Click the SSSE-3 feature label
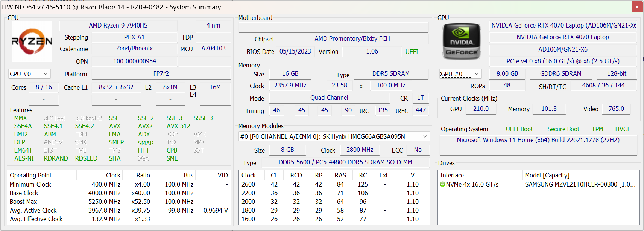The height and width of the screenshot is (231, 644). coord(203,118)
